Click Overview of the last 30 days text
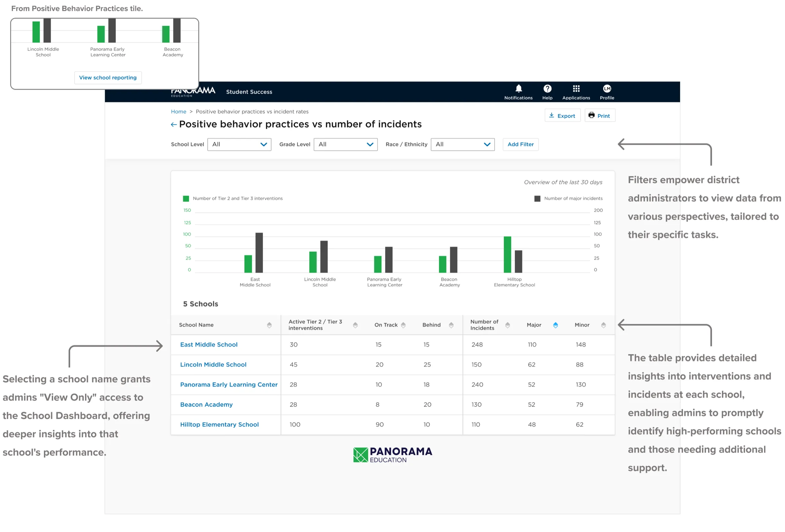The width and height of the screenshot is (785, 532). pyautogui.click(x=563, y=182)
